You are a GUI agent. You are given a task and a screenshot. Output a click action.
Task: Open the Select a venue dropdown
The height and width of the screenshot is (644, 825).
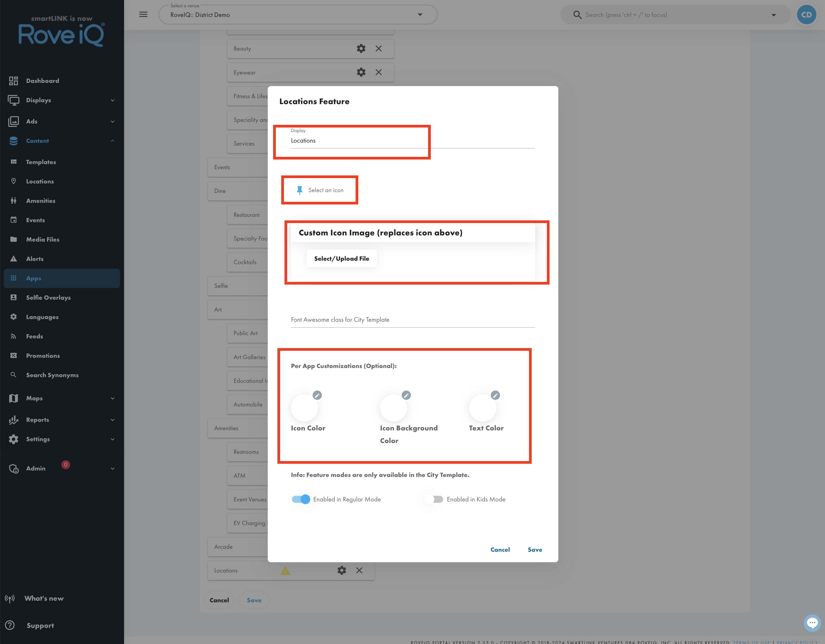(298, 15)
